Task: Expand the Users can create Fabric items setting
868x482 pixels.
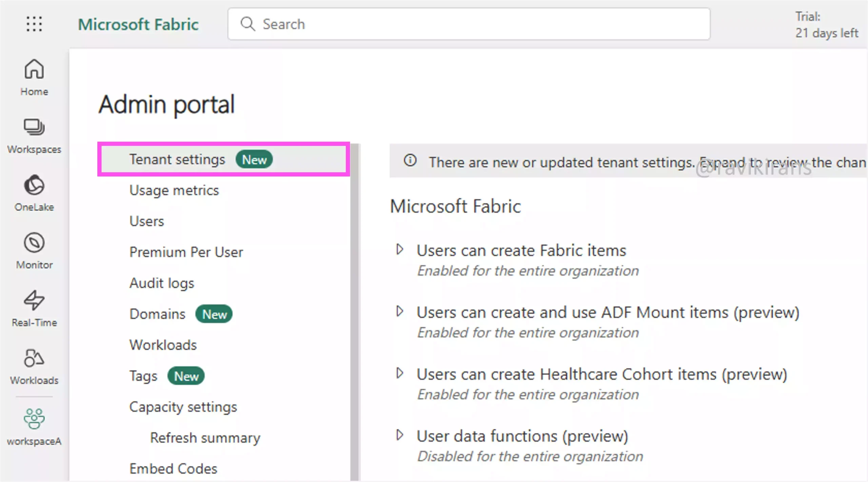Action: coord(400,250)
